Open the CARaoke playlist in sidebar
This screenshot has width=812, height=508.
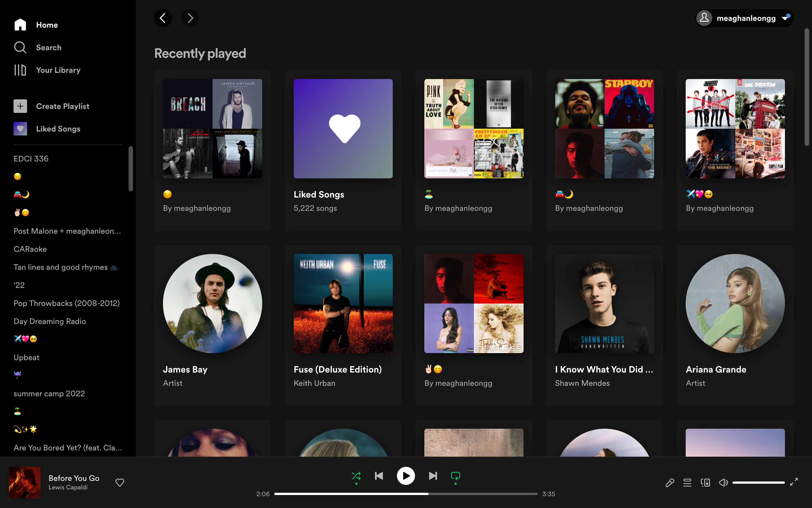click(30, 249)
